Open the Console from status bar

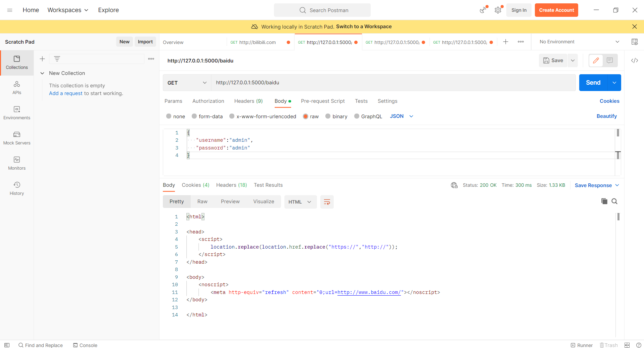tap(85, 345)
